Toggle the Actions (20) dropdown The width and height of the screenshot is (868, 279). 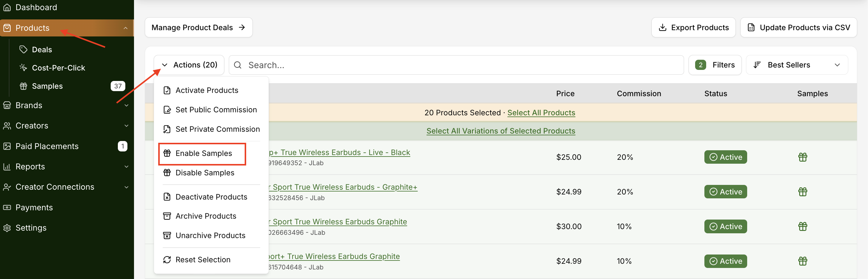click(x=189, y=65)
